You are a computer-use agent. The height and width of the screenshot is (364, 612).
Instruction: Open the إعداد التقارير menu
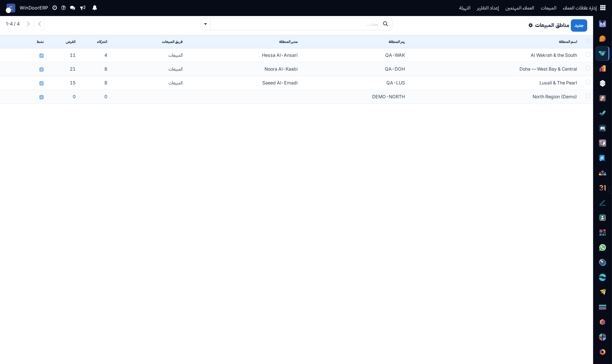(488, 8)
